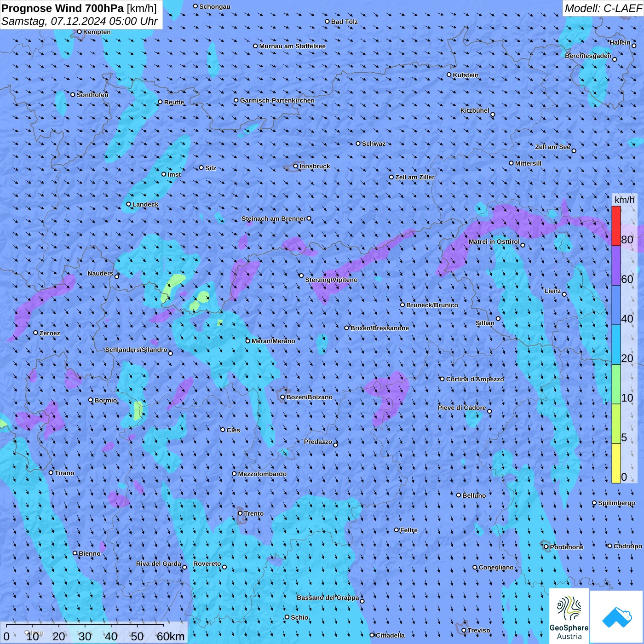644x644 pixels.
Task: Select the Schlanders/Silandro label
Action: [x=136, y=350]
